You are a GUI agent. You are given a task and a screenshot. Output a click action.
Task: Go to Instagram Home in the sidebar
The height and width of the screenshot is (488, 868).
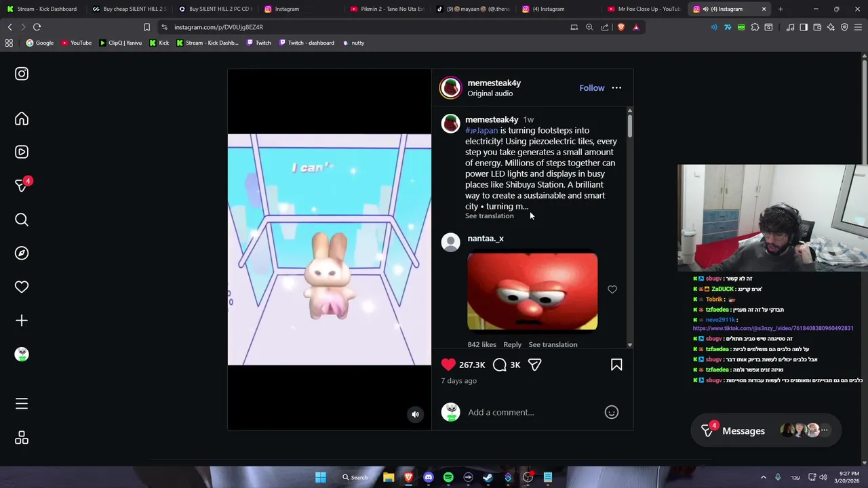(x=22, y=119)
